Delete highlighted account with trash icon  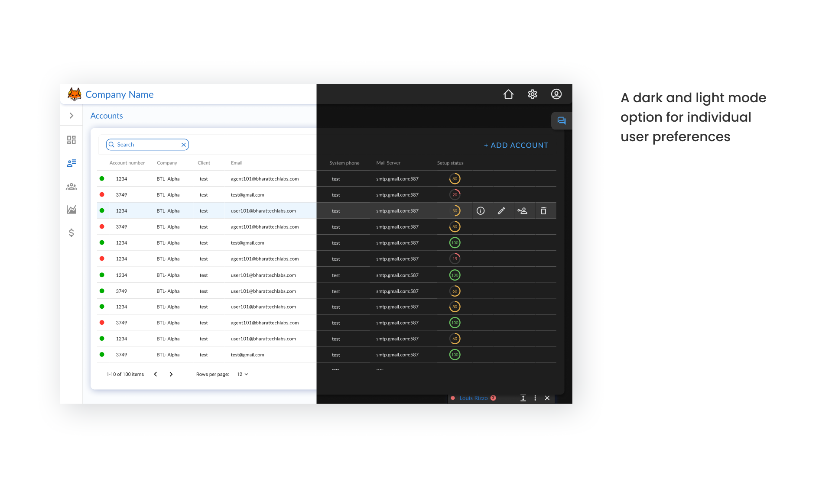pyautogui.click(x=543, y=211)
